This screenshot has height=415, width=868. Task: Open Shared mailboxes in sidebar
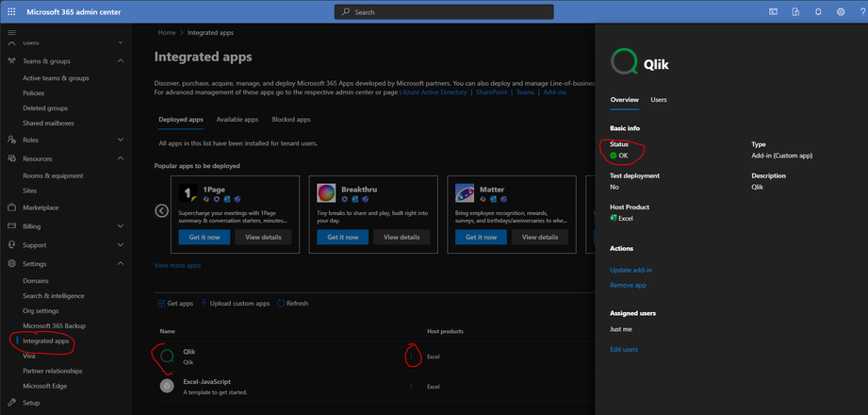[x=48, y=123]
